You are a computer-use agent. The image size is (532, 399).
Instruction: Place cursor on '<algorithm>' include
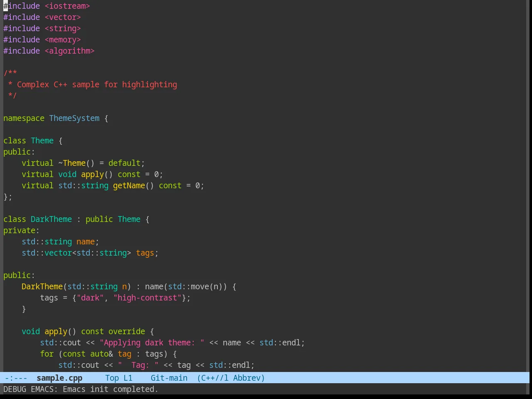69,51
